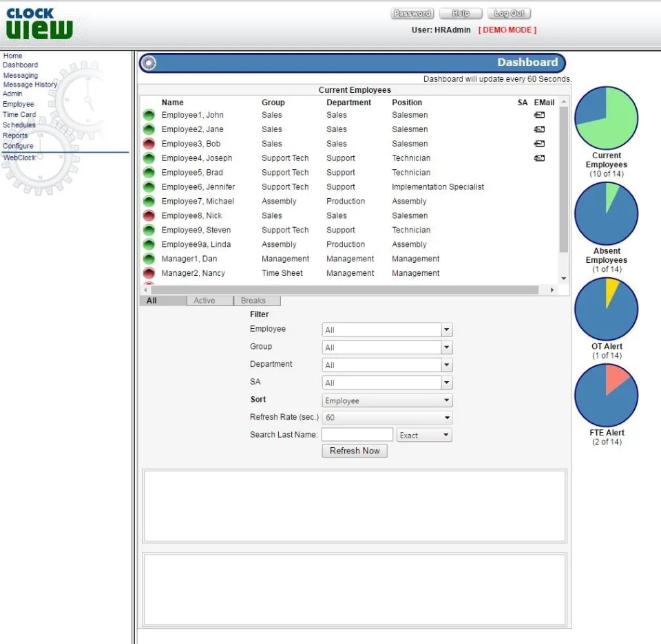Click the Log Out button
Screen dimensions: 661x644
(509, 14)
